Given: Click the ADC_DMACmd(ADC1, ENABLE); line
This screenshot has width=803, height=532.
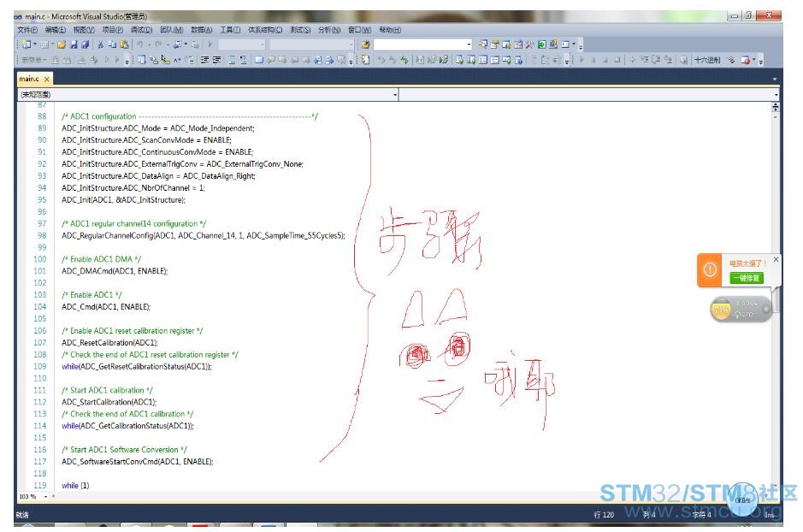Looking at the screenshot, I should (115, 271).
